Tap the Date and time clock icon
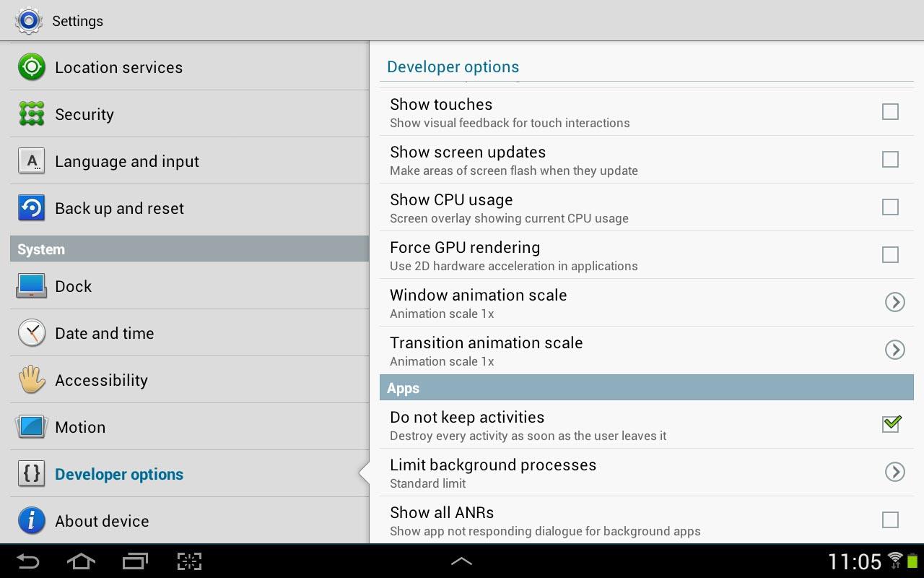The height and width of the screenshot is (578, 924). click(x=32, y=333)
